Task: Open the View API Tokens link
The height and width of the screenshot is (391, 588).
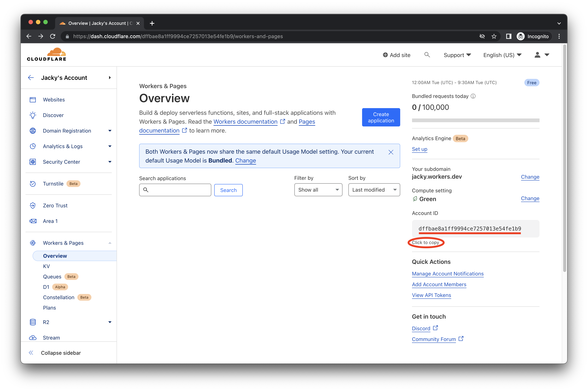Action: [431, 295]
